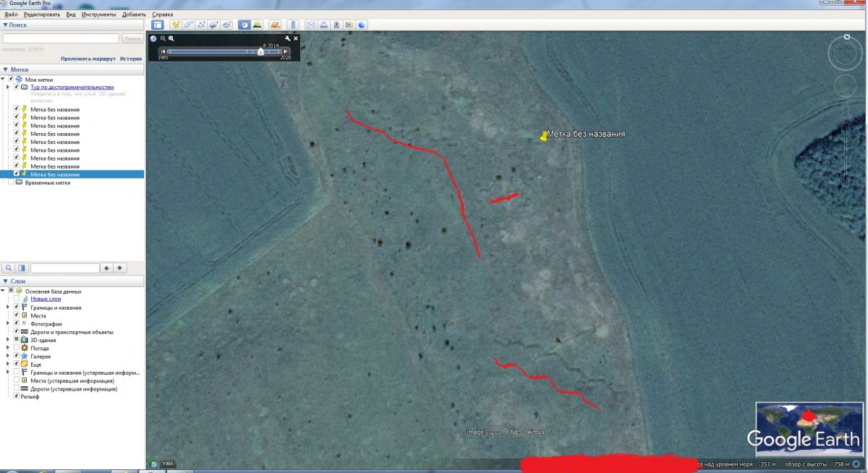Add a path using toolbar icon
The width and height of the screenshot is (868, 473).
pyautogui.click(x=201, y=25)
